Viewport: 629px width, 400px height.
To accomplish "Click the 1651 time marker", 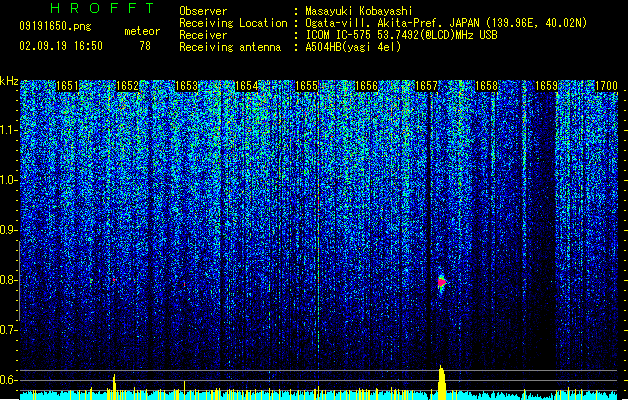I will click(x=67, y=86).
